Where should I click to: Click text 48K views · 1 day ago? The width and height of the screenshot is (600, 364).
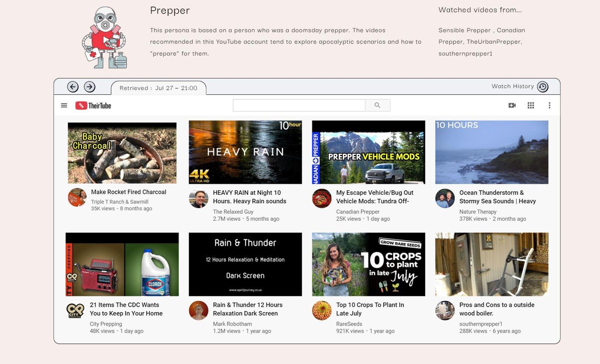pos(116,331)
